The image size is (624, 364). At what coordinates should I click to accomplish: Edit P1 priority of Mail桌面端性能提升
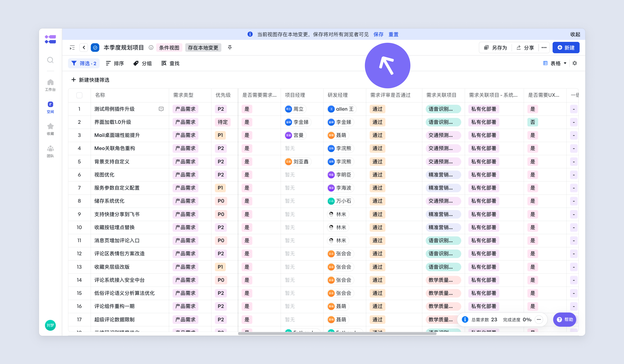point(220,135)
